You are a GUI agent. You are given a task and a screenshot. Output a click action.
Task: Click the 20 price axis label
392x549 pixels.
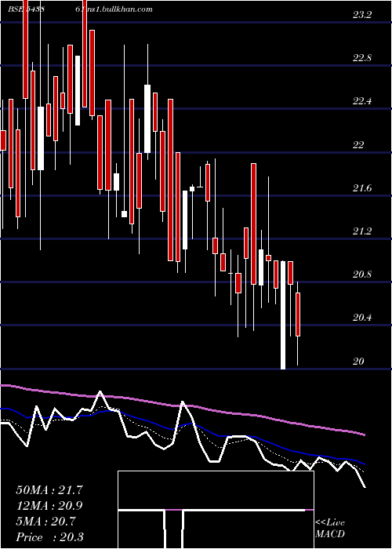[358, 362]
